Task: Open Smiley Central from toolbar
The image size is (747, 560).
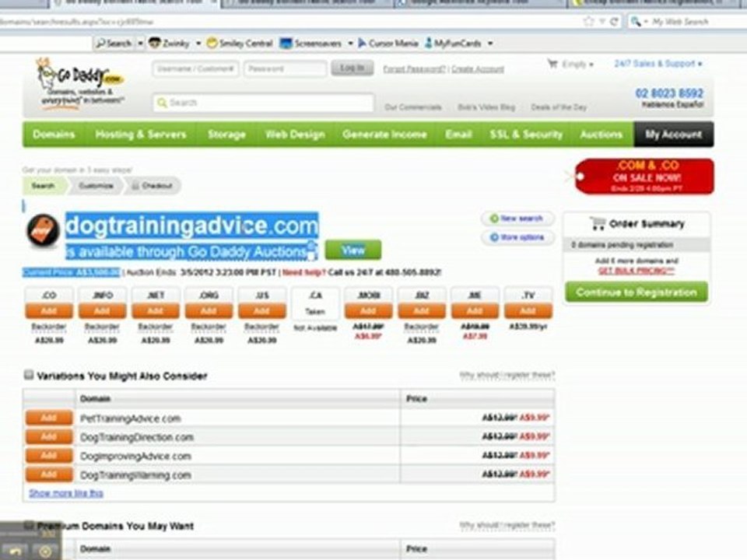Action: click(240, 44)
